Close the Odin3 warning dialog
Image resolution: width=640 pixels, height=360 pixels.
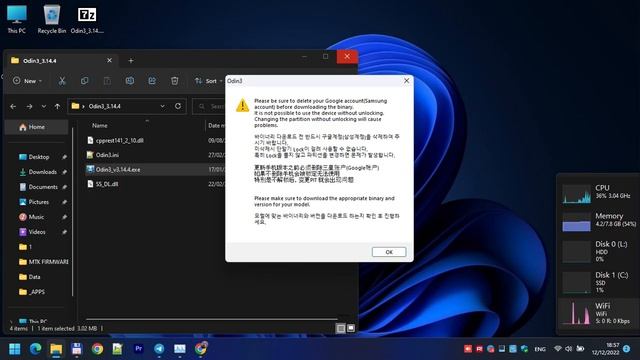click(x=406, y=81)
